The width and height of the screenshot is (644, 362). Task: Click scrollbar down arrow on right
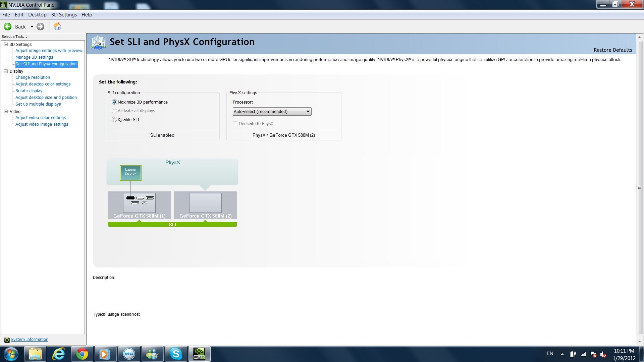click(x=640, y=342)
